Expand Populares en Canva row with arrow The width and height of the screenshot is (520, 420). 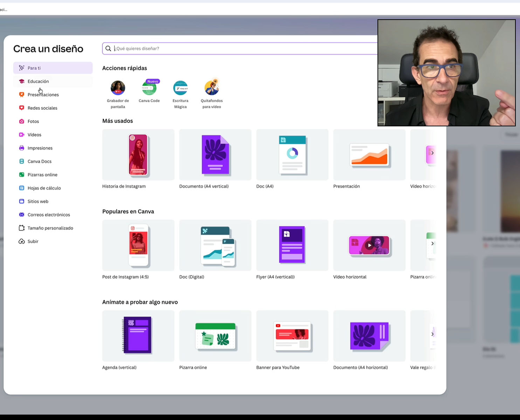pyautogui.click(x=432, y=243)
